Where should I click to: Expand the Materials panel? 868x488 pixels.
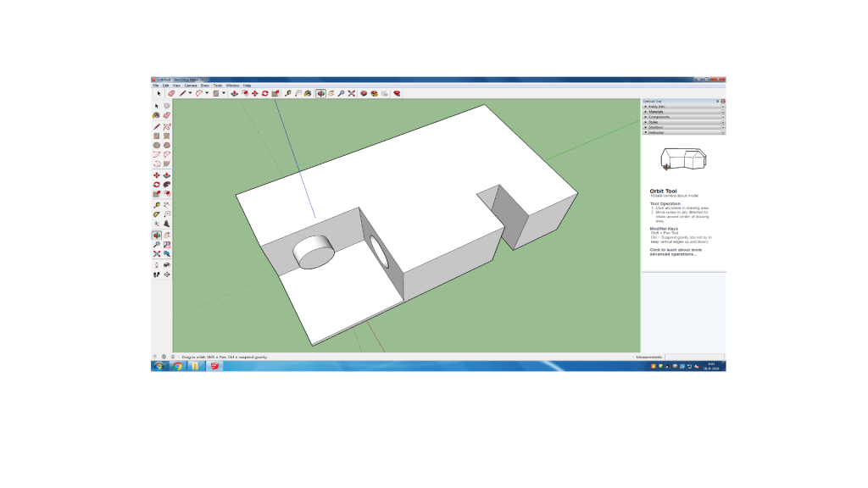(656, 111)
